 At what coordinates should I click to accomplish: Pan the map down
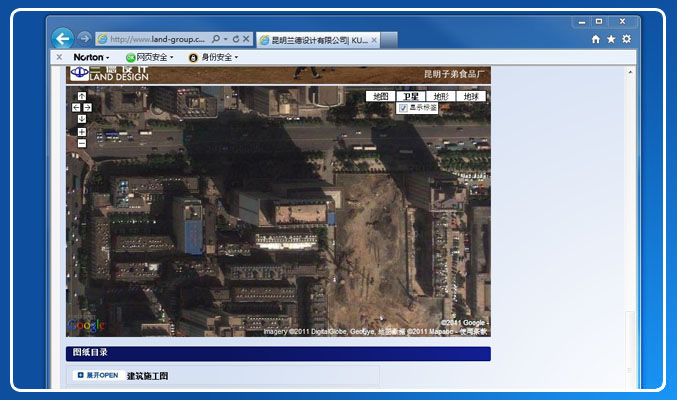[82, 119]
